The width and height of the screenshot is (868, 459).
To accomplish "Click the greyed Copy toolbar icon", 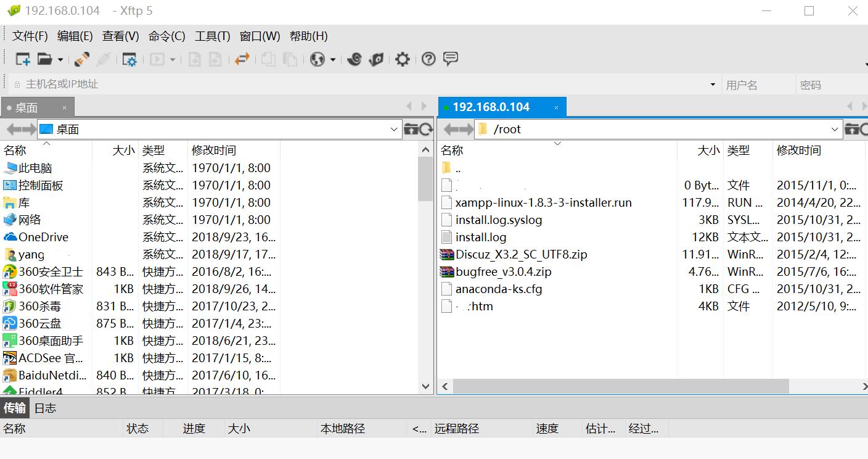I will coord(268,59).
